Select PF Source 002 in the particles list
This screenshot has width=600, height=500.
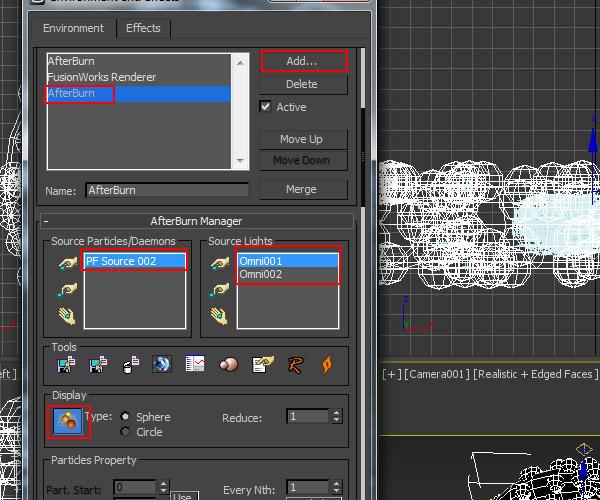(135, 261)
